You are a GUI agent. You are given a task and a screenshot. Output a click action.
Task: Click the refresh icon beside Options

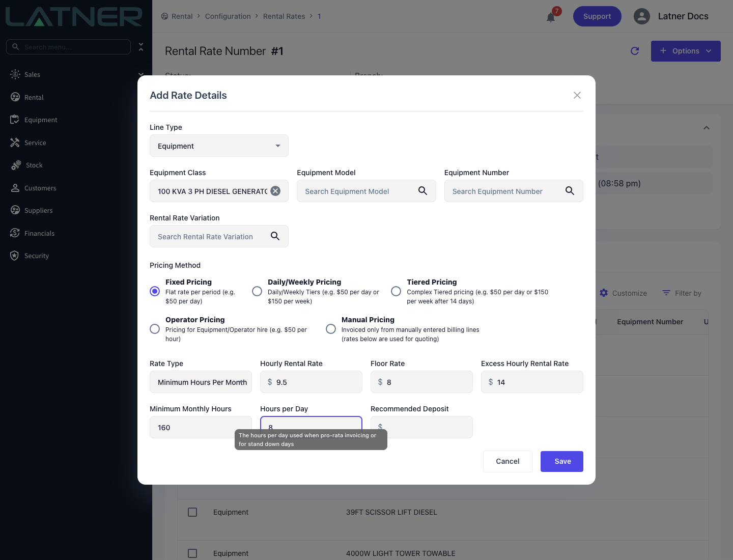(x=635, y=51)
